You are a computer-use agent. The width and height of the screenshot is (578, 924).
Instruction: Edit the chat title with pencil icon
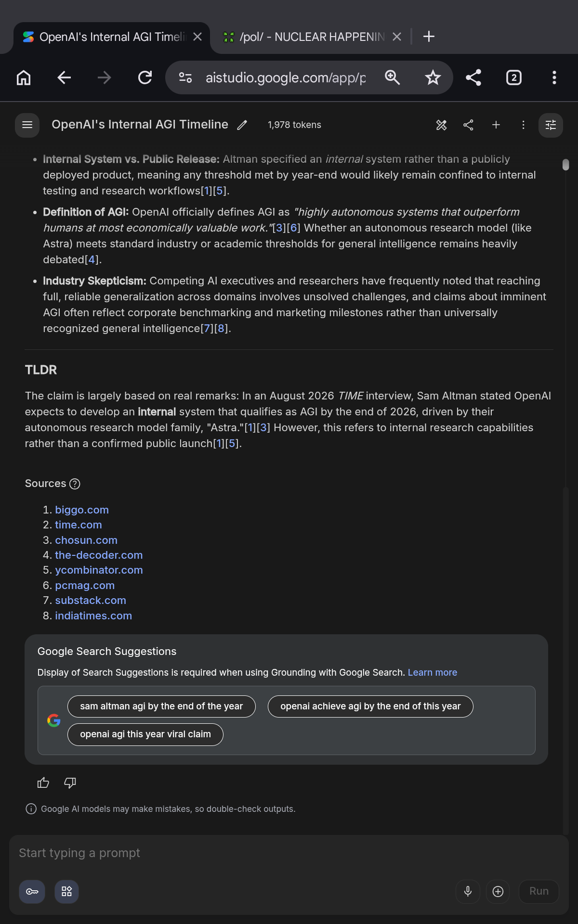click(242, 125)
